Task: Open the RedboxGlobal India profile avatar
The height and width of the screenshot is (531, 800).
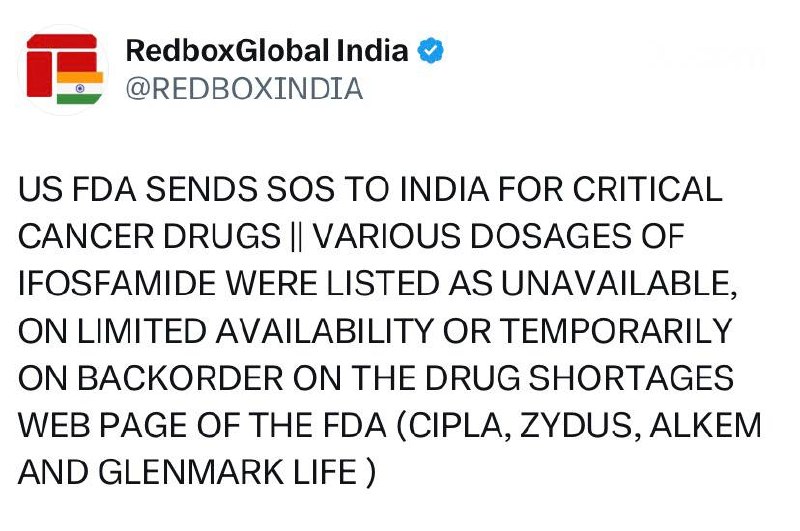Action: pyautogui.click(x=64, y=70)
